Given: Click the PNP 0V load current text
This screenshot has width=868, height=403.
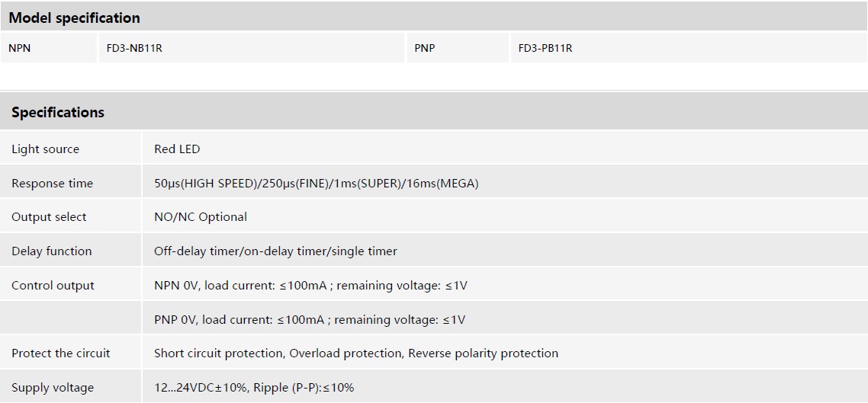Looking at the screenshot, I should coord(310,320).
